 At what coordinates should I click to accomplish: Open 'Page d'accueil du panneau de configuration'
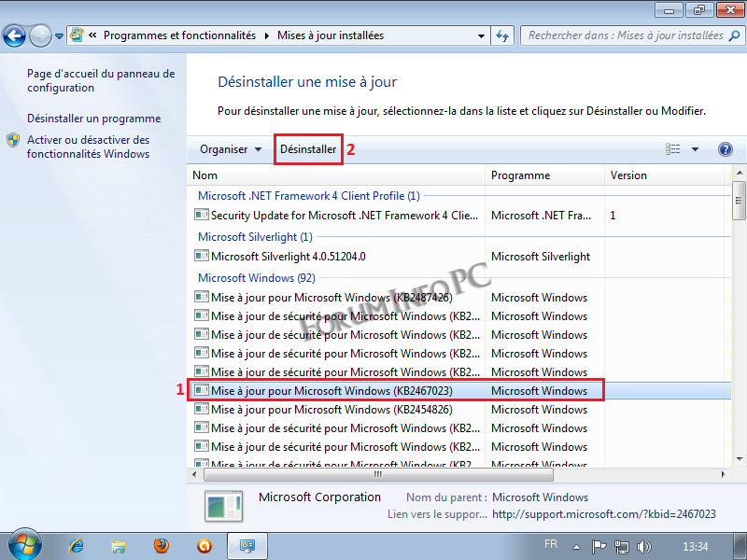[x=101, y=80]
